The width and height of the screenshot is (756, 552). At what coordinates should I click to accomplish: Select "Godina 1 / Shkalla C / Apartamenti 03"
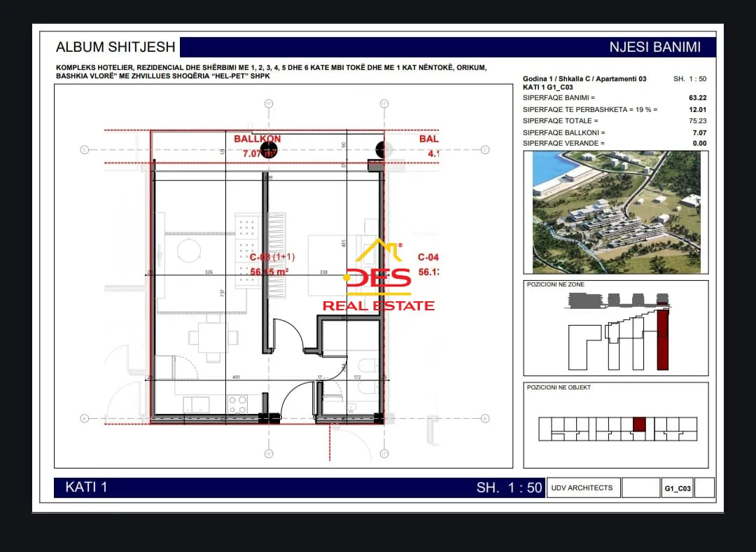(x=584, y=78)
